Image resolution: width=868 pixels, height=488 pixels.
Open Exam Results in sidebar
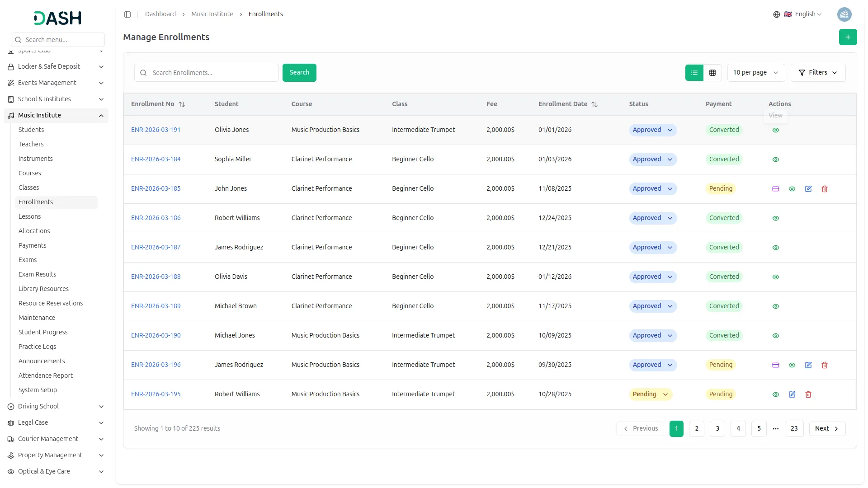[x=37, y=274]
